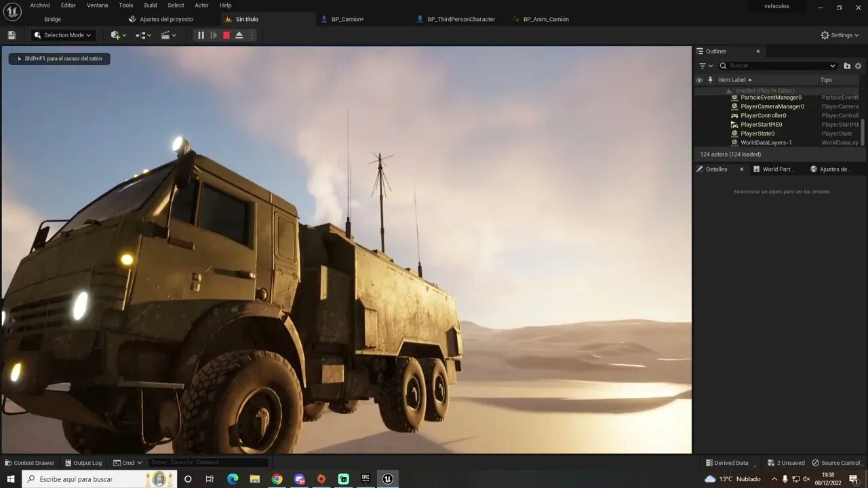This screenshot has width=868, height=488.
Task: Expand the Outliner search history arrow
Action: pyautogui.click(x=833, y=66)
